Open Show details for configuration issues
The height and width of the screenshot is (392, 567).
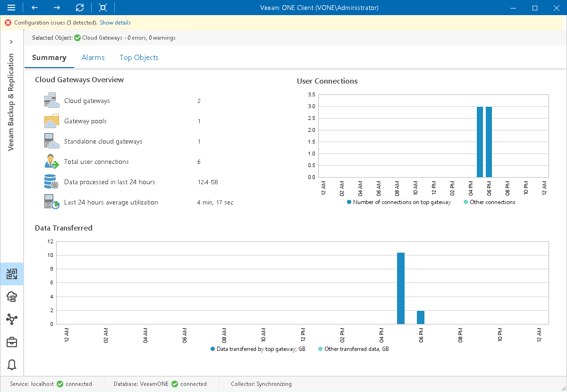(x=115, y=22)
